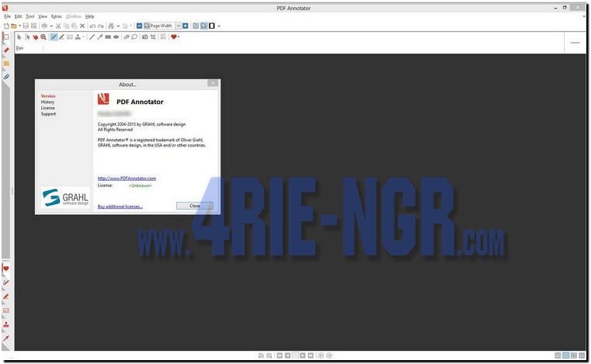Select History in About dialog list
This screenshot has width=591, height=364.
(x=48, y=102)
